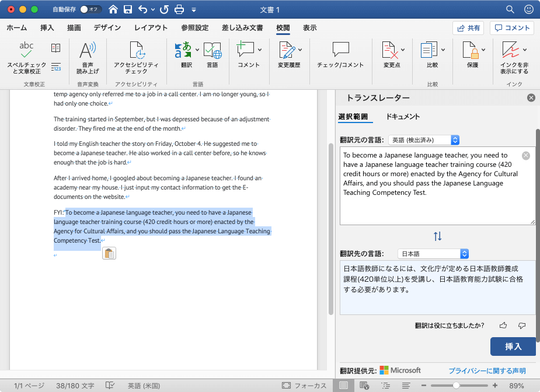Show word count icon with 123
The image size is (540, 392).
[x=56, y=66]
